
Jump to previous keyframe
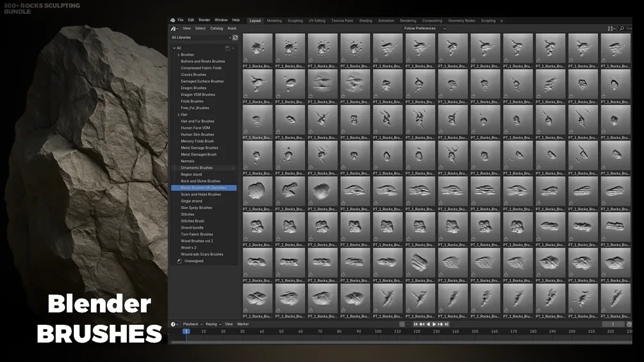click(422, 324)
